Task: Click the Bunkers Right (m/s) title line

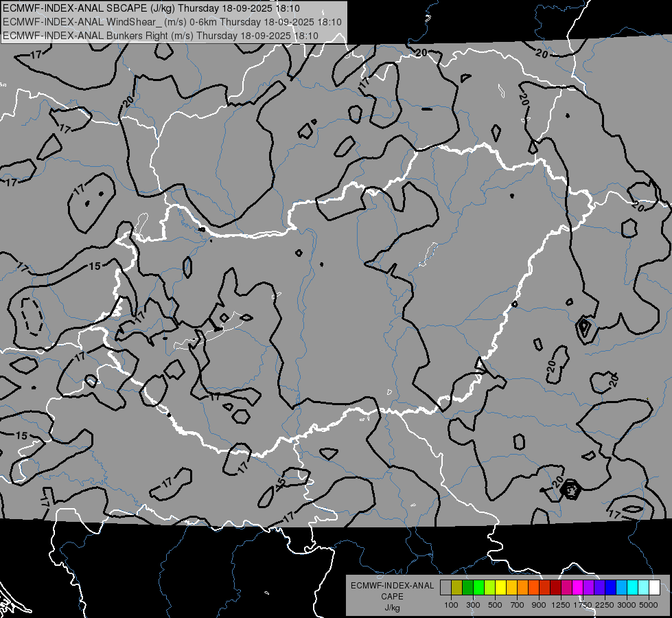Action: (x=161, y=36)
